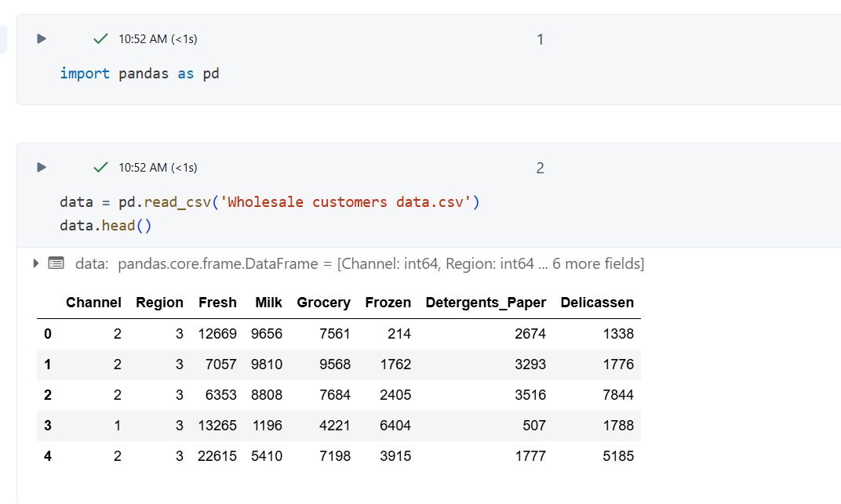Click the green checkmark on cell 1

point(100,38)
